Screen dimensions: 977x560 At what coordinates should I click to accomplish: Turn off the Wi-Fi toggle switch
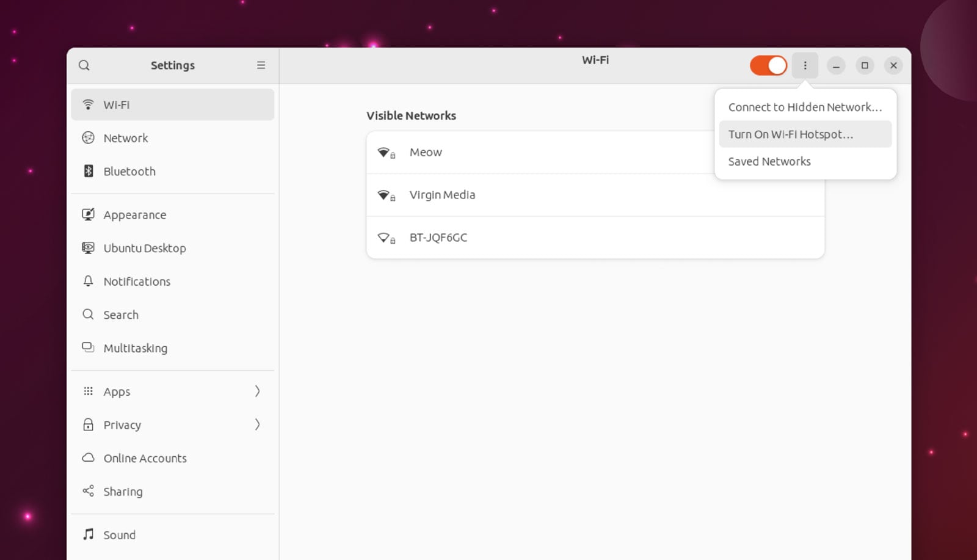pos(768,65)
